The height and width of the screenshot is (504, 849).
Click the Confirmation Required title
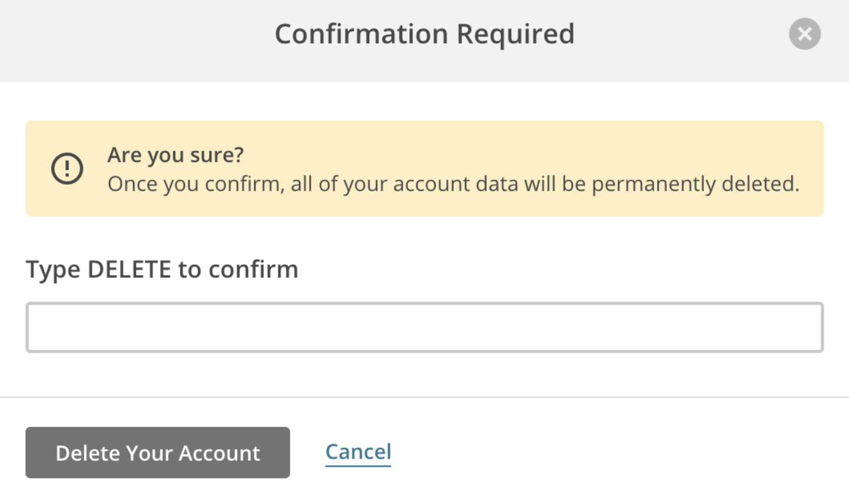click(424, 34)
